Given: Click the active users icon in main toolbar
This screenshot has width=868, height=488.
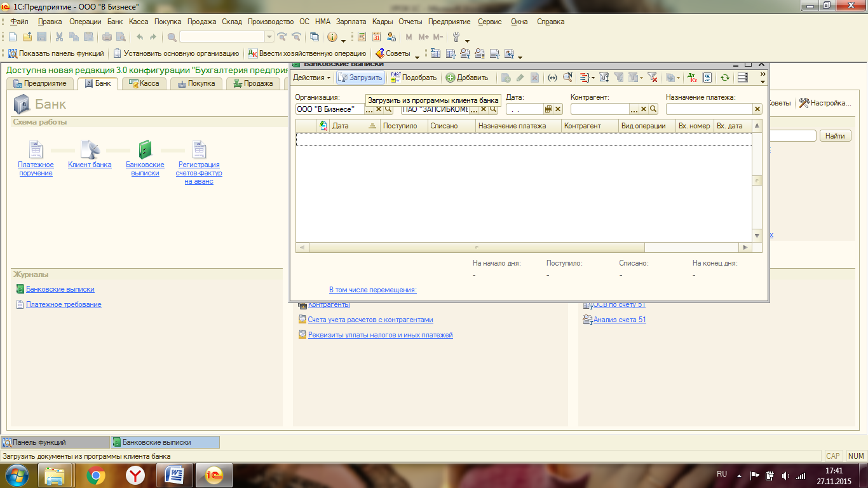Looking at the screenshot, I should click(x=391, y=37).
